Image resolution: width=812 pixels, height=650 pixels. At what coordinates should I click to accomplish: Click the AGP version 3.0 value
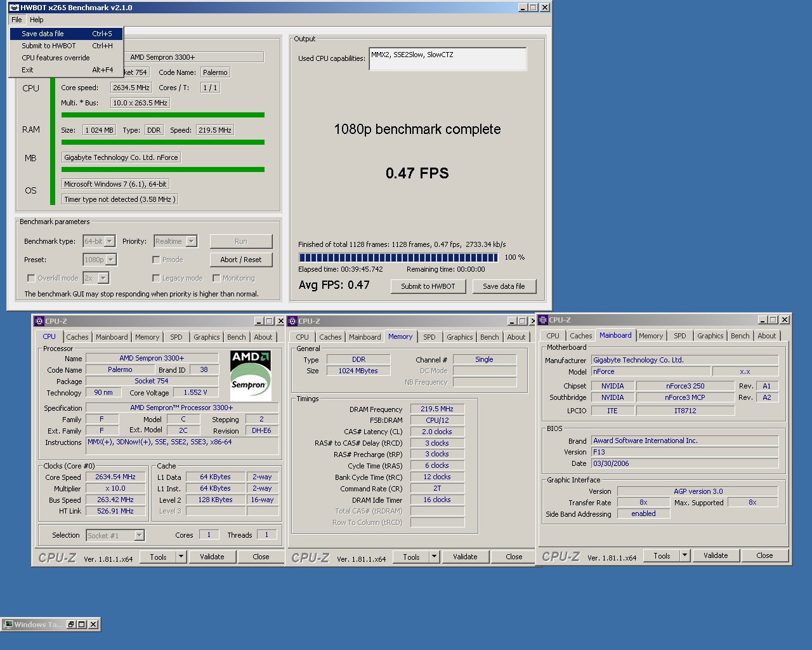[x=698, y=491]
